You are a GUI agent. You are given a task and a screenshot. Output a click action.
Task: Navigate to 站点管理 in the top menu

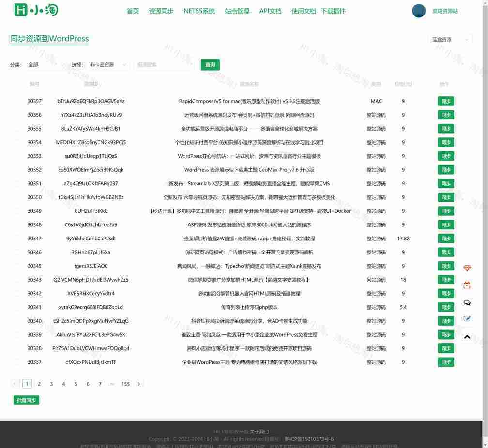coord(237,11)
